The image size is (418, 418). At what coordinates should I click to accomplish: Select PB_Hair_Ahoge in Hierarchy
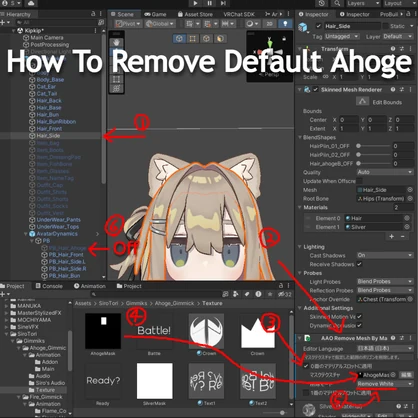(68, 248)
